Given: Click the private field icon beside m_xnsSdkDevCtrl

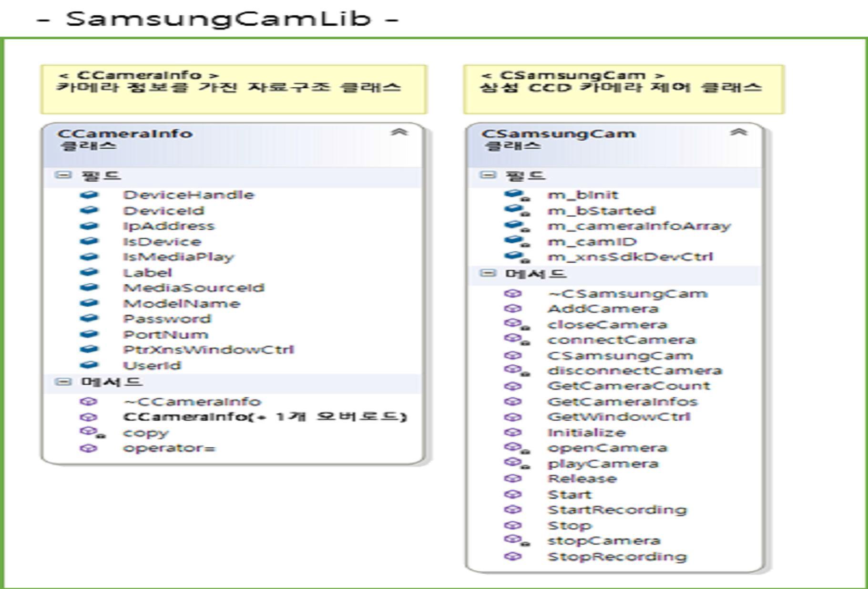Looking at the screenshot, I should 517,257.
